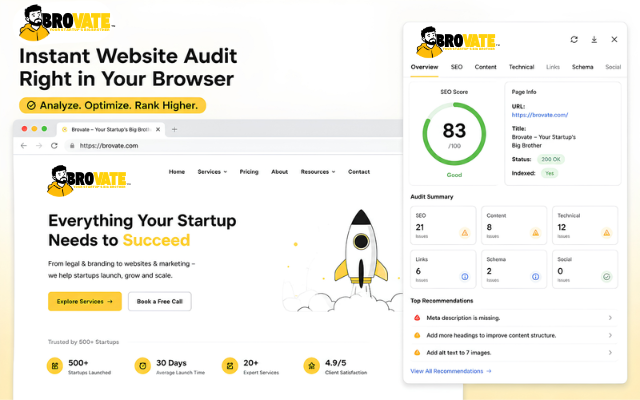Open the SEO 21 issues card
The image size is (640, 400).
[x=443, y=225]
